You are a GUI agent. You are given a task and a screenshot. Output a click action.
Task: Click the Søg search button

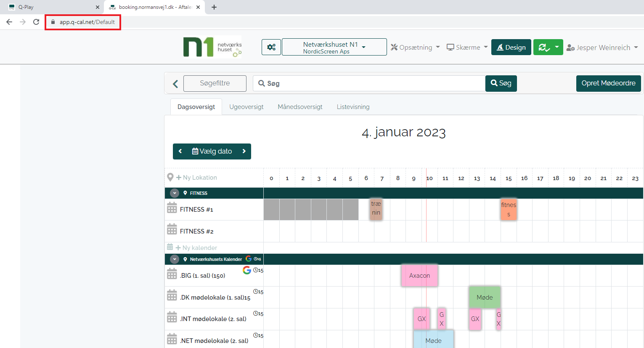(x=501, y=83)
